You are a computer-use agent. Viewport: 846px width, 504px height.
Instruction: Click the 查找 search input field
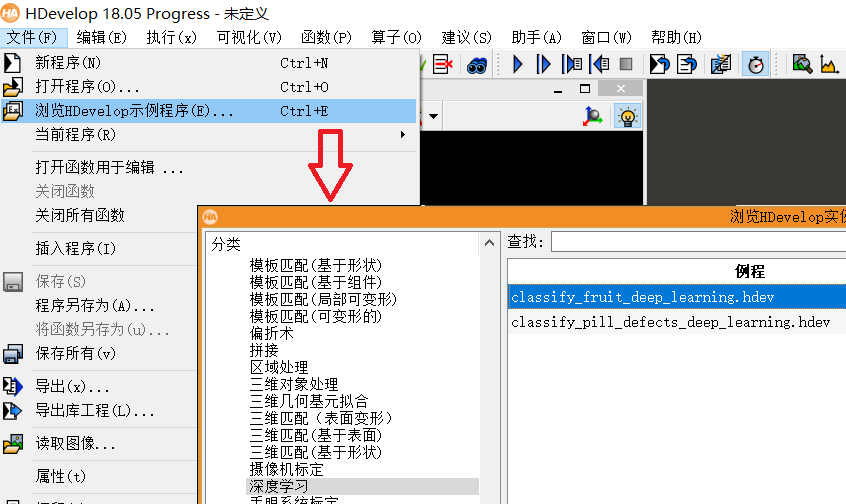(699, 242)
